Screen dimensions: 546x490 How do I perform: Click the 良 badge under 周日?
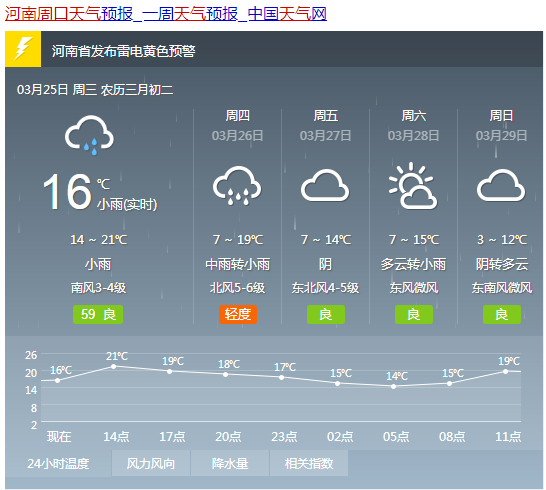pos(502,314)
